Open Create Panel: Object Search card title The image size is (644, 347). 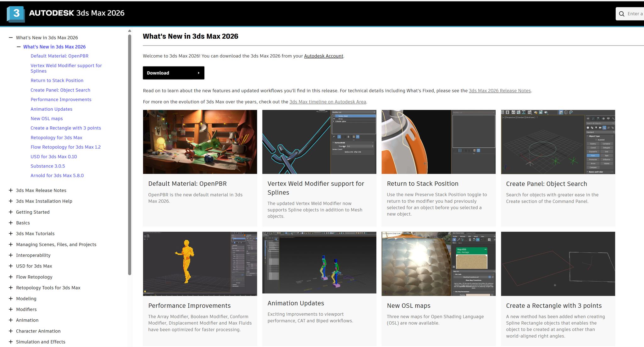click(547, 184)
